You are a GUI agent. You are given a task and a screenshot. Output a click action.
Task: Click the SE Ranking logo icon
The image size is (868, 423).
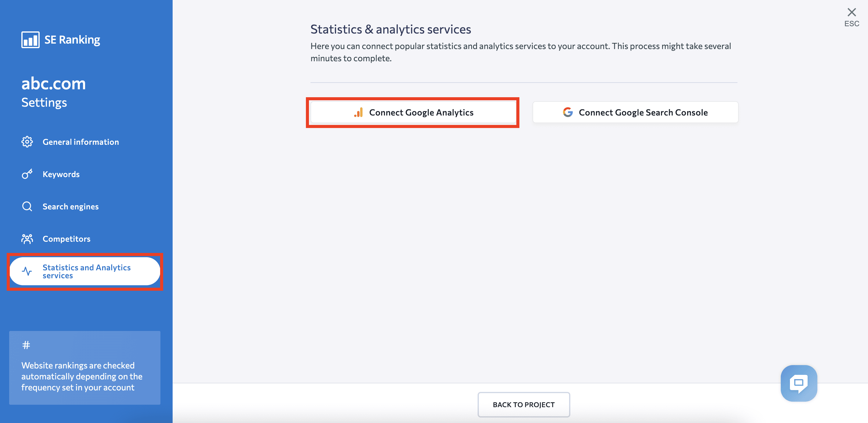(30, 40)
